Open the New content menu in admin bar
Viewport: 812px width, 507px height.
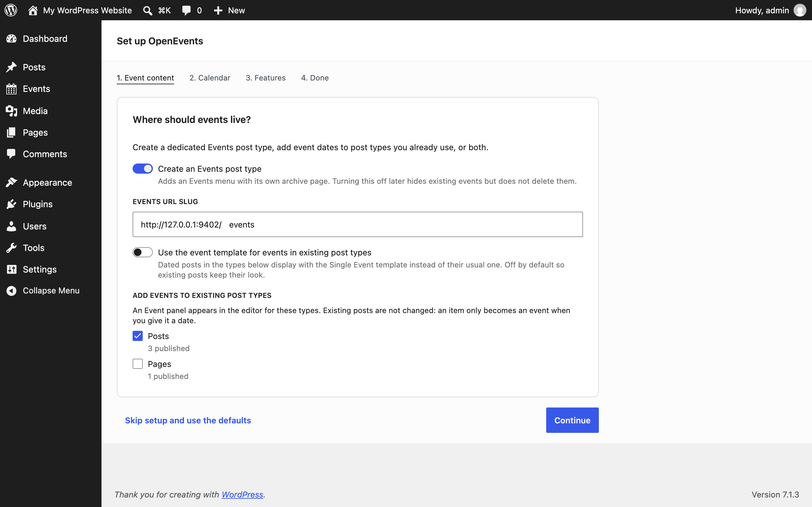[230, 10]
